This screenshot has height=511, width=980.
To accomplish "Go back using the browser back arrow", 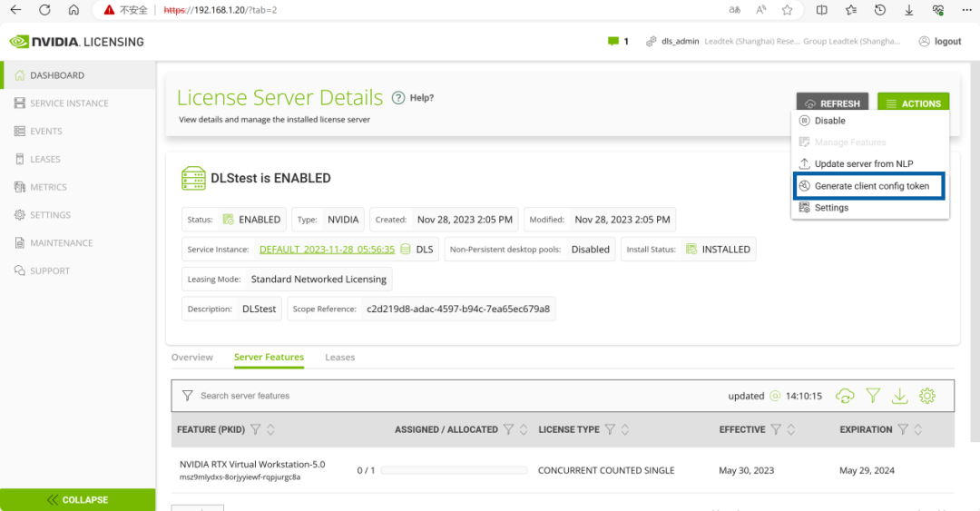I will [x=15, y=10].
